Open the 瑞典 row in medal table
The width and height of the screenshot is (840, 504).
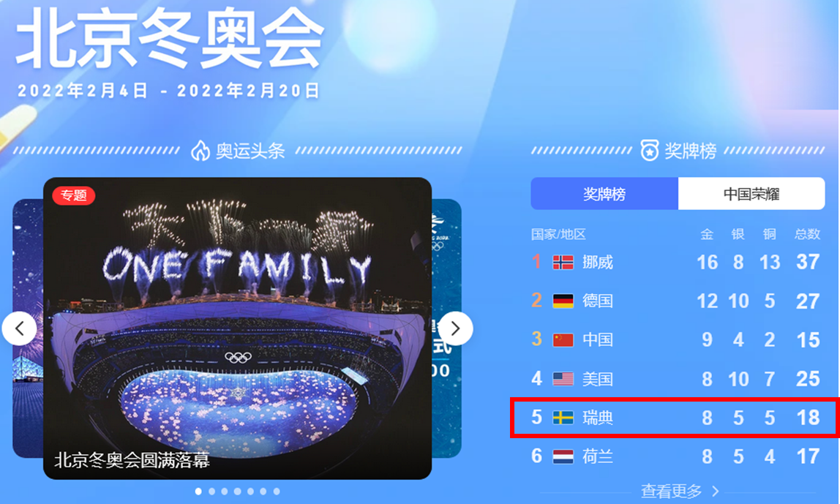pos(675,418)
